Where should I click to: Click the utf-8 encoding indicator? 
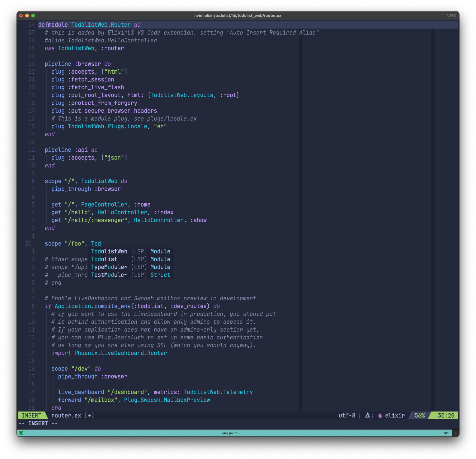347,415
